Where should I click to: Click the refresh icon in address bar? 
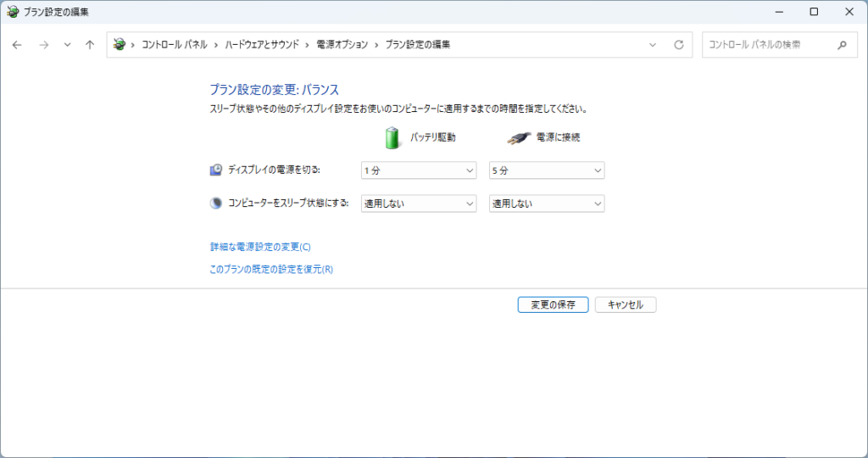tap(678, 45)
